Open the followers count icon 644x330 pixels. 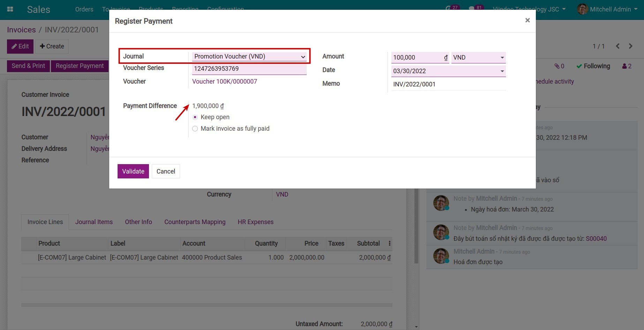627,66
